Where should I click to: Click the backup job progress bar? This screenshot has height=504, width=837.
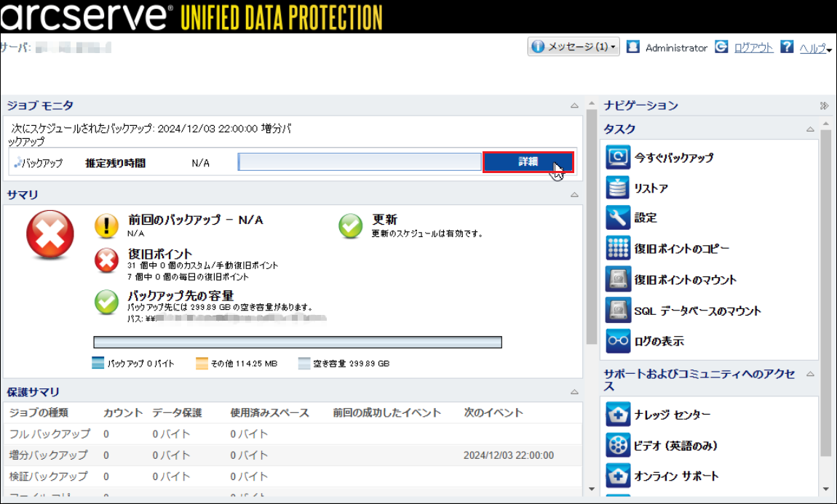coord(360,162)
